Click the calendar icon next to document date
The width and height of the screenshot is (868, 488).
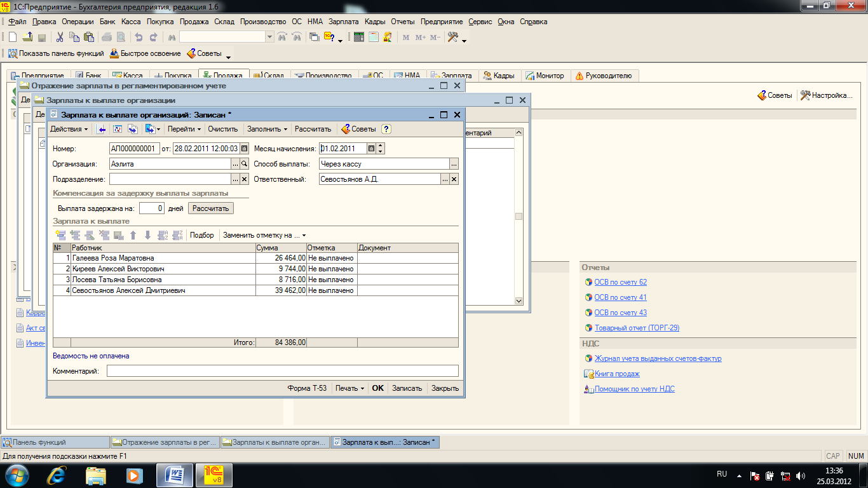pos(244,149)
